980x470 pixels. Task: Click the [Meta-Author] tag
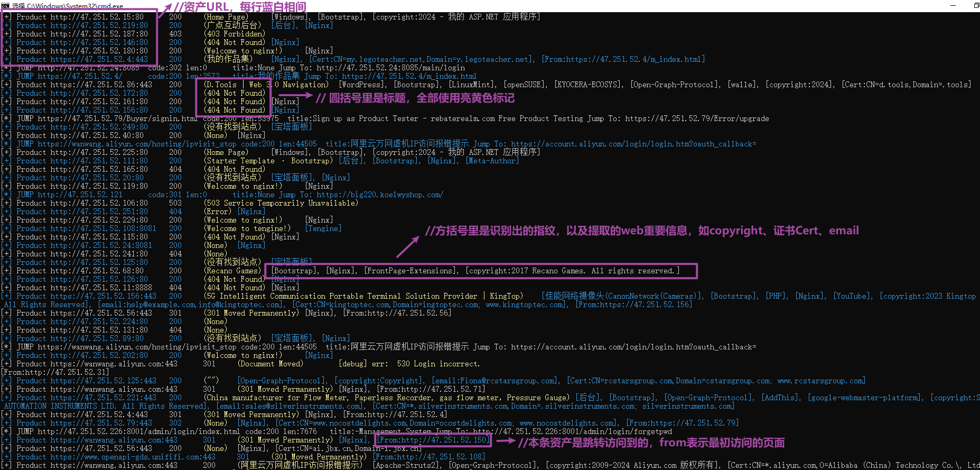click(492, 161)
